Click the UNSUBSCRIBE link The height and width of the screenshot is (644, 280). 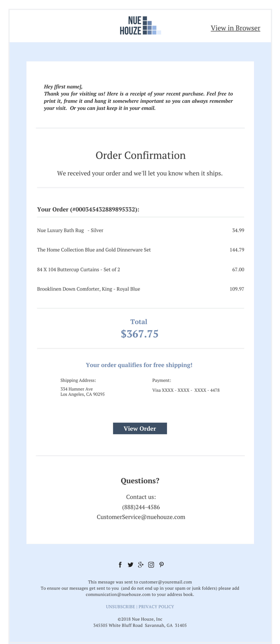[120, 606]
